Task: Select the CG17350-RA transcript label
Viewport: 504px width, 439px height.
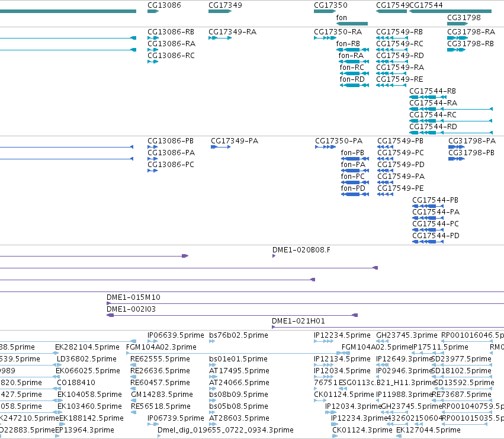Action: [338, 32]
